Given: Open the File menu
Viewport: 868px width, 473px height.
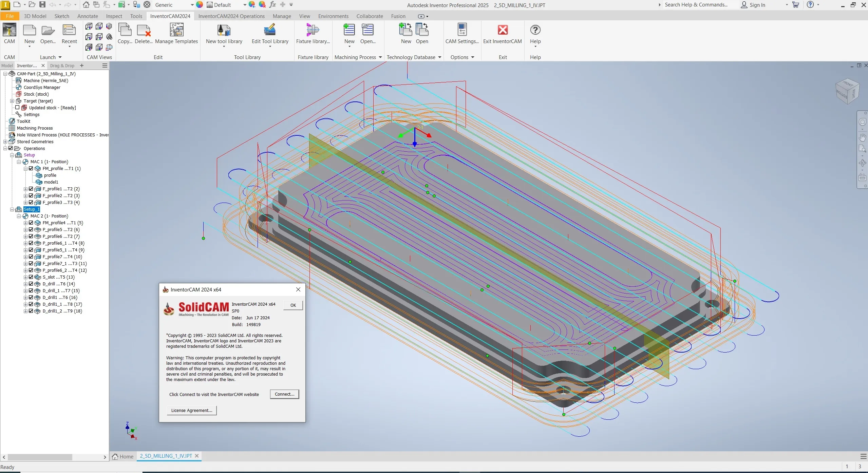Looking at the screenshot, I should (x=10, y=16).
